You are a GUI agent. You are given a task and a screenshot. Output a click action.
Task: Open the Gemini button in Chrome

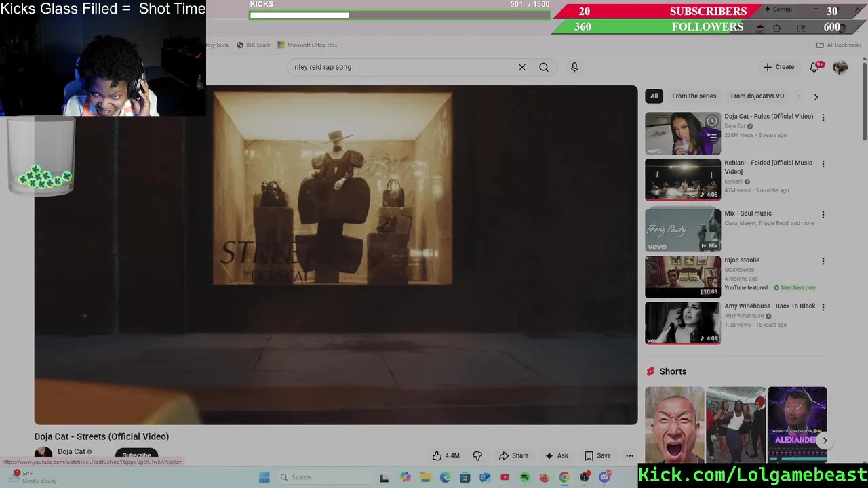[778, 9]
